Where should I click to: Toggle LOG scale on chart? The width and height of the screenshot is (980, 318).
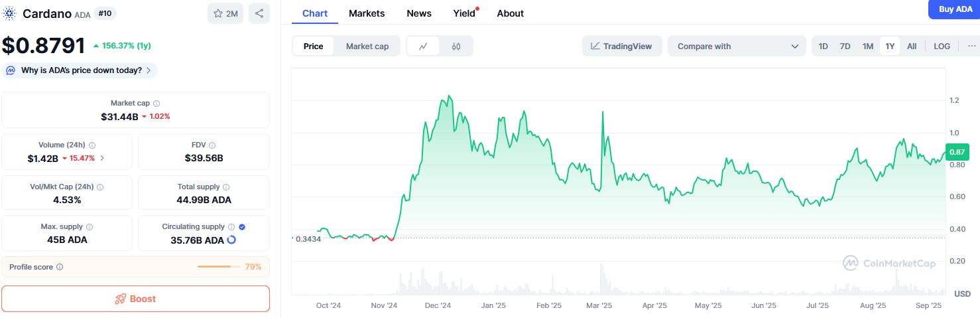(x=942, y=46)
